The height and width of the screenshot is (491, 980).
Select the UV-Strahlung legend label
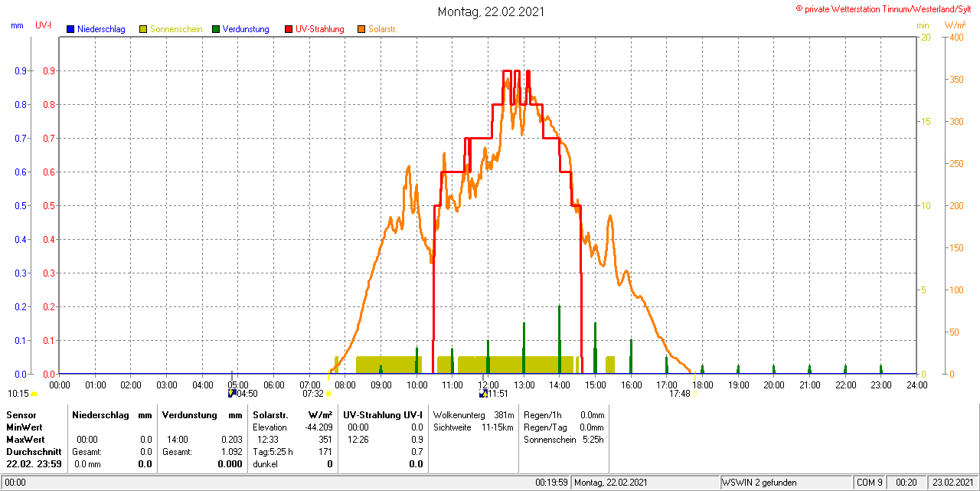pos(320,29)
